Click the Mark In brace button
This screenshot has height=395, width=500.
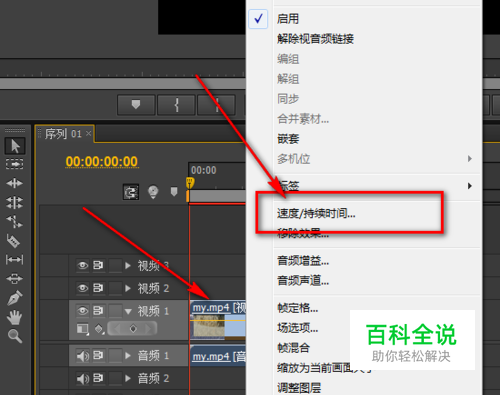176,105
